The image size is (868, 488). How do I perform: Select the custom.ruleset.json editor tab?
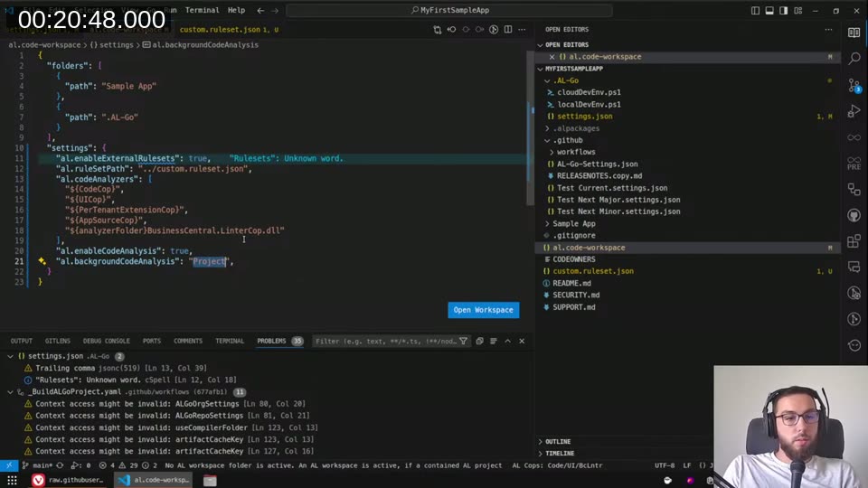229,30
